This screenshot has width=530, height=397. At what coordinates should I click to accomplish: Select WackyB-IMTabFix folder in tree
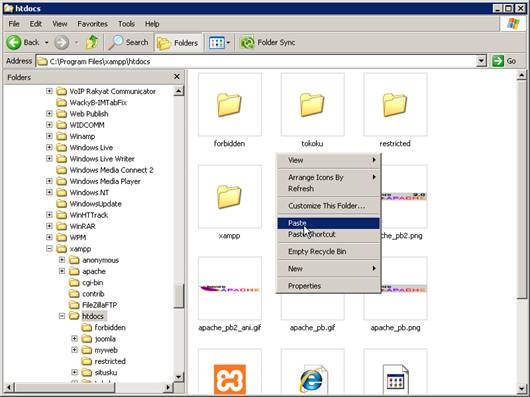pyautogui.click(x=98, y=103)
